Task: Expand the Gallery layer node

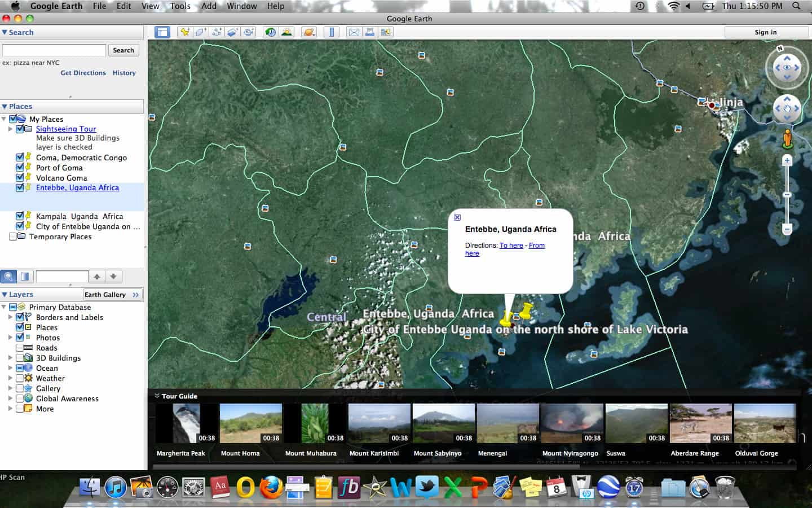Action: (x=10, y=388)
